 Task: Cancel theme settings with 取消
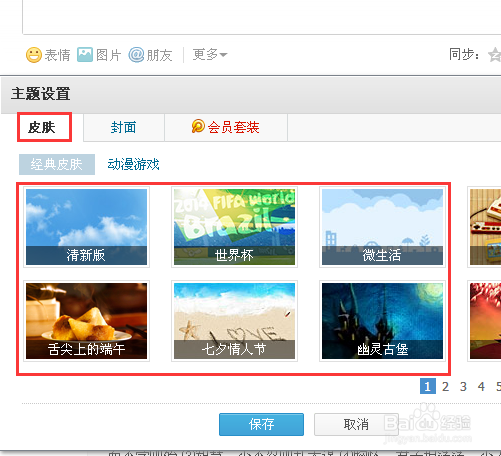click(356, 424)
